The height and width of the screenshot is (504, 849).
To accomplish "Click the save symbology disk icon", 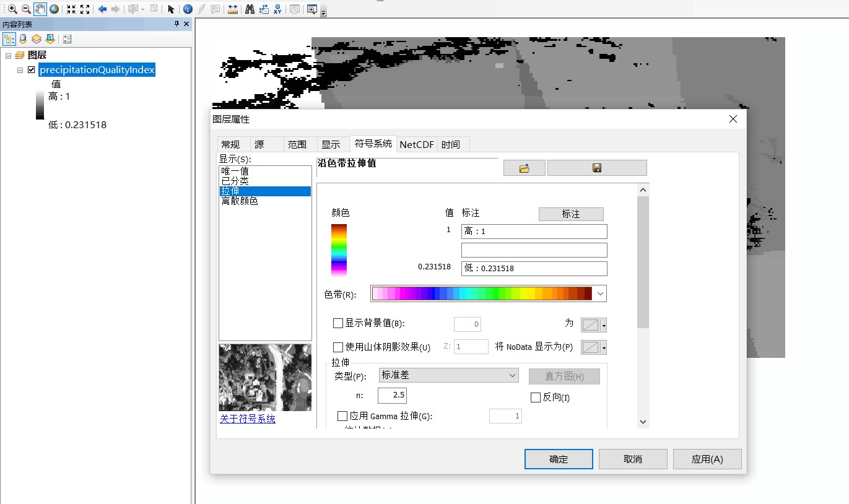I will 596,167.
